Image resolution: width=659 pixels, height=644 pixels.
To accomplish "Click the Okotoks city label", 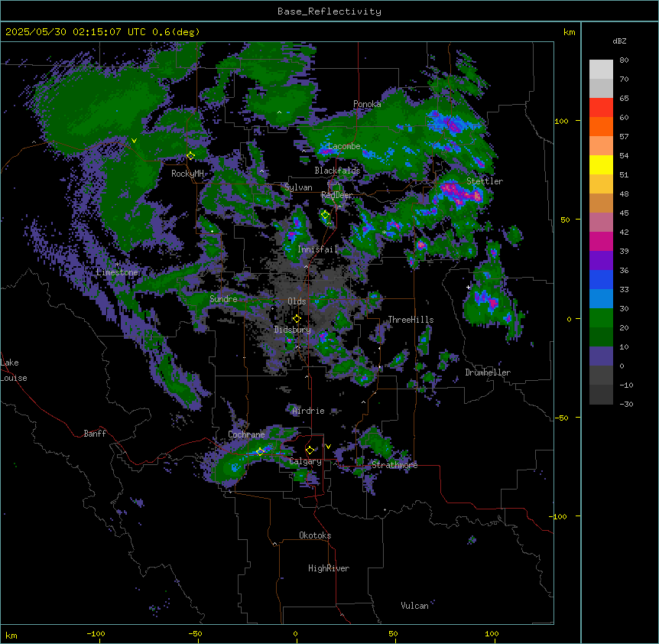I will pyautogui.click(x=315, y=535).
